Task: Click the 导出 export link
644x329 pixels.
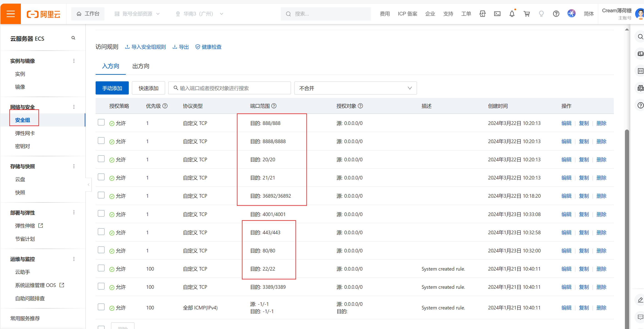Action: pyautogui.click(x=181, y=47)
